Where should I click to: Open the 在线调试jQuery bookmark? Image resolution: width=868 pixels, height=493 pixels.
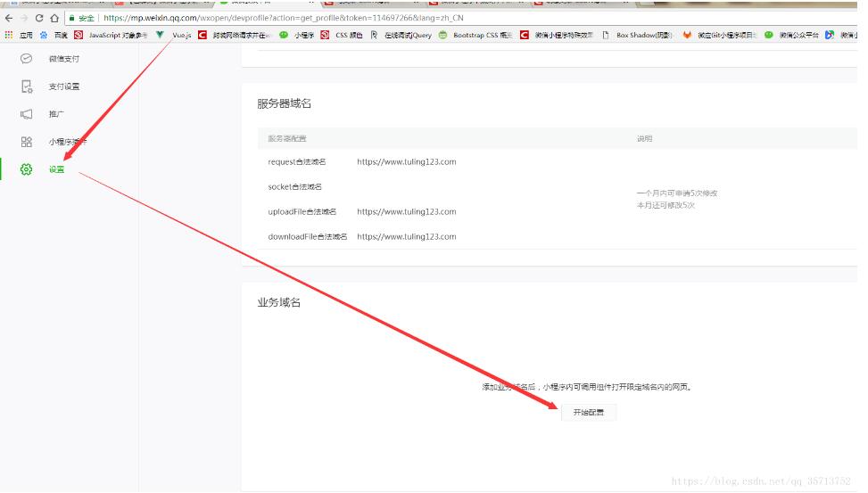[401, 35]
